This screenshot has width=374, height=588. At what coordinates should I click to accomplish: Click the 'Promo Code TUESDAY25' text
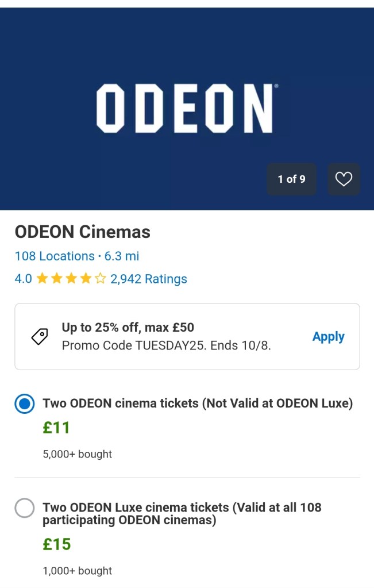(166, 345)
